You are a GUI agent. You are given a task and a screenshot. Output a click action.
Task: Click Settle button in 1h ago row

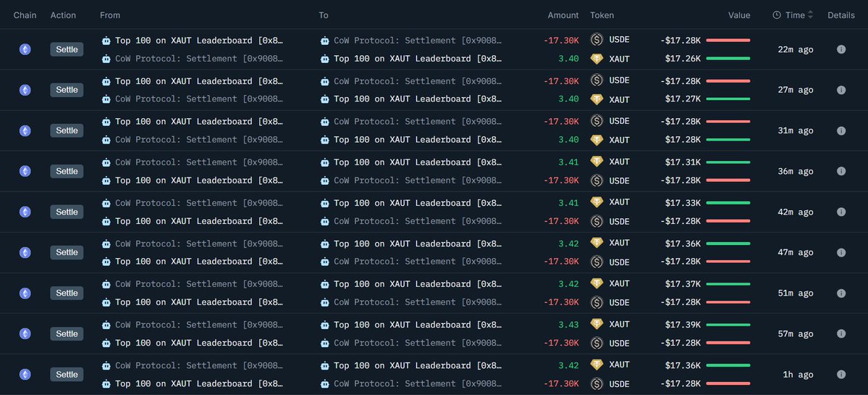click(67, 374)
